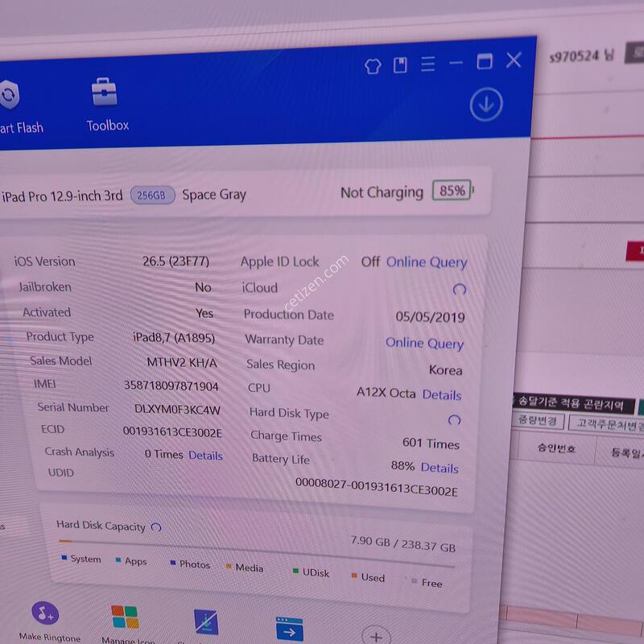Screen dimensions: 644x644
Task: Click the 고객주문처변경 button in background window
Action: 608,423
